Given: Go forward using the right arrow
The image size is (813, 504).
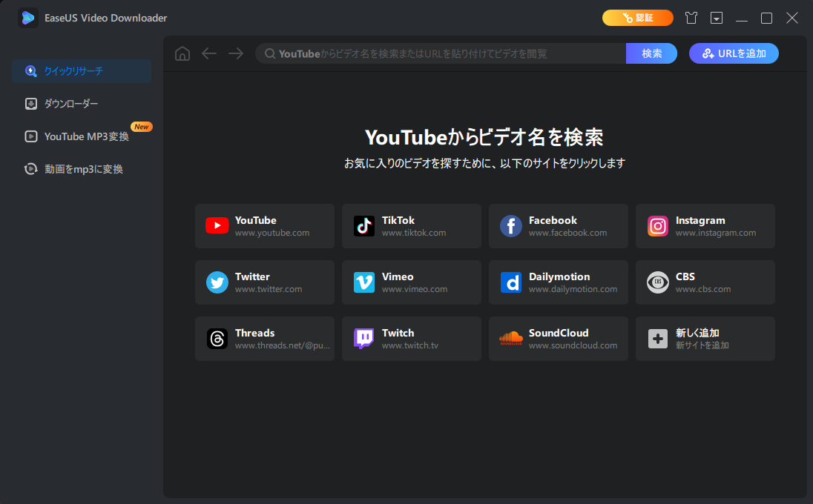Looking at the screenshot, I should 236,53.
